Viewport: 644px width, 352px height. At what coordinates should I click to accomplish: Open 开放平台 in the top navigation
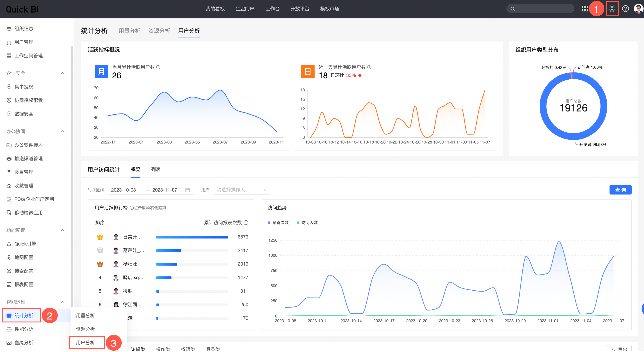pyautogui.click(x=300, y=9)
